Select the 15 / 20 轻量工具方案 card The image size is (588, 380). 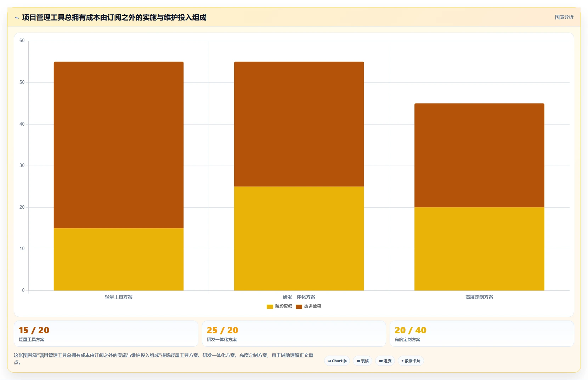[106, 334]
